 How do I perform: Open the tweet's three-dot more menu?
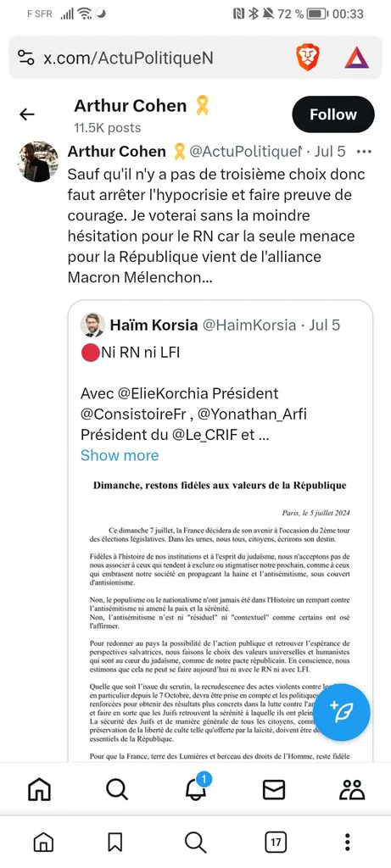364,151
